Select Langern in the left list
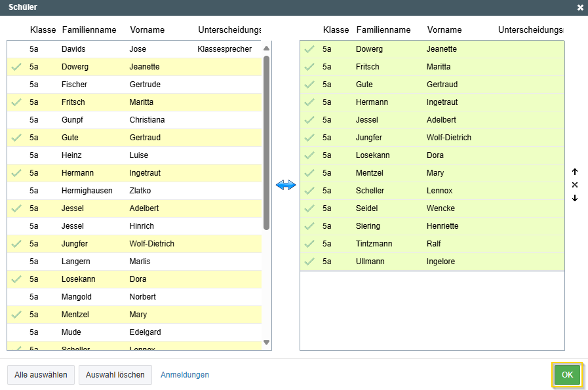The image size is (588, 390). click(134, 262)
